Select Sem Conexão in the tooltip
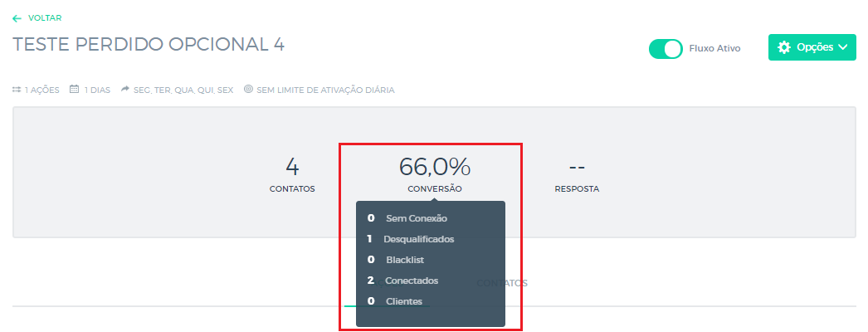868x332 pixels. pyautogui.click(x=417, y=218)
